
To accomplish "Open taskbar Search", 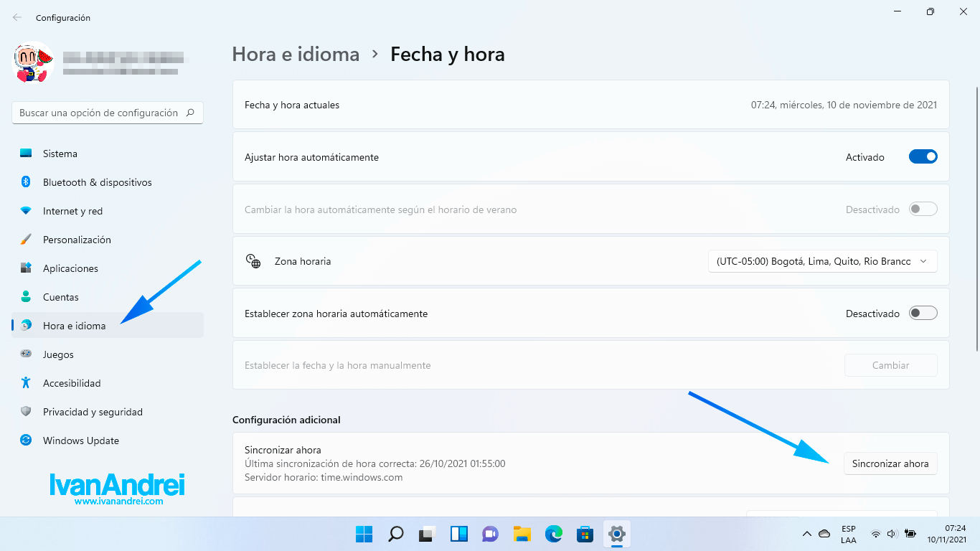I will coord(395,534).
